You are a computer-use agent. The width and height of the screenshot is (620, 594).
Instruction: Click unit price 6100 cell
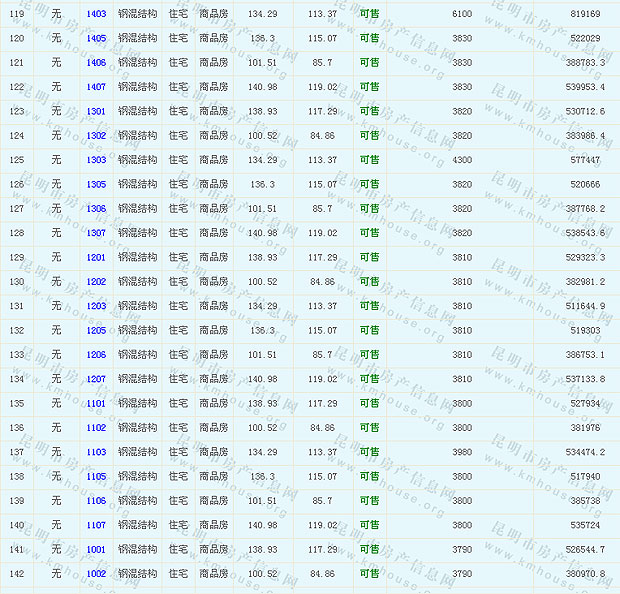click(461, 14)
